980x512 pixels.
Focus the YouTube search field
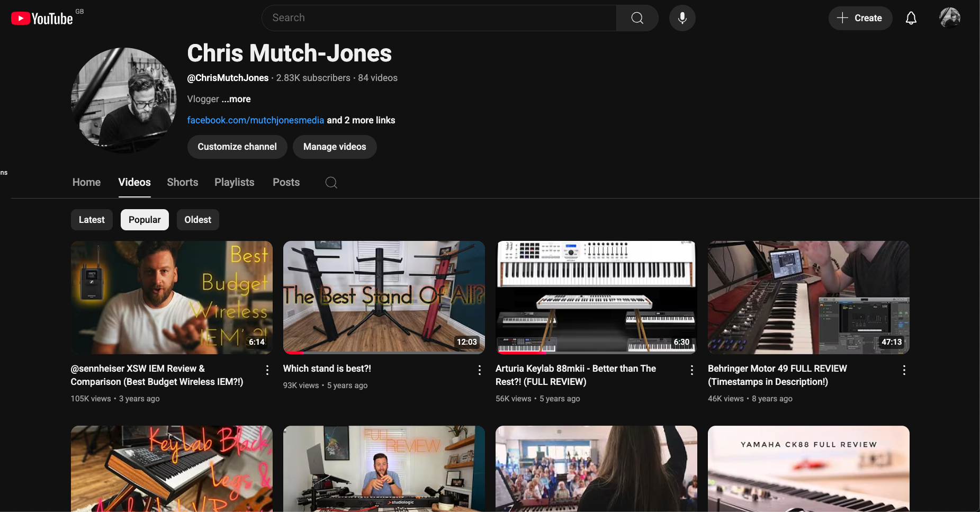click(x=439, y=18)
